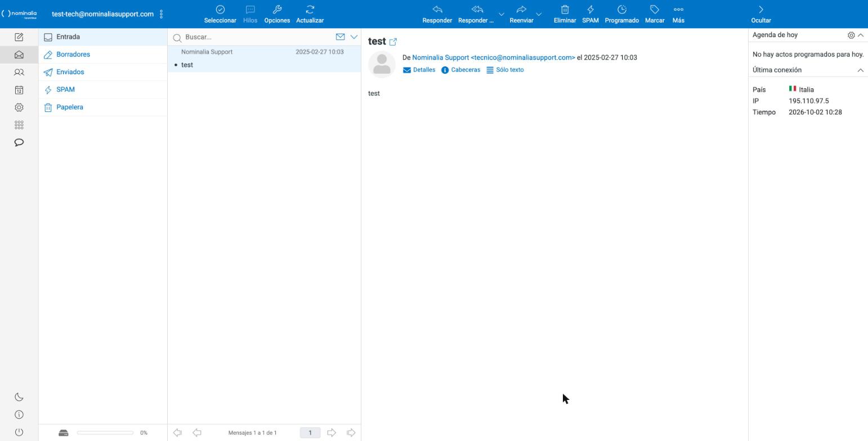Hide the side panel with Ocultar
This screenshot has width=868, height=441.
761,14
